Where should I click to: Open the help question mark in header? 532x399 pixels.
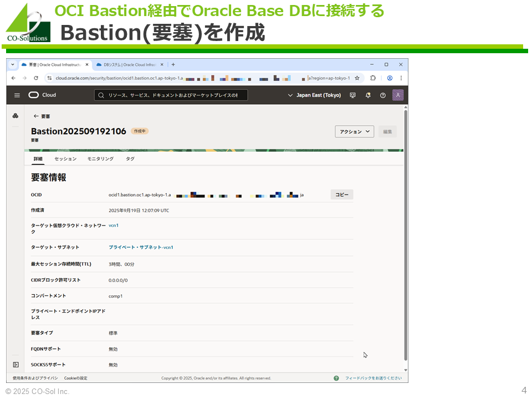(x=383, y=95)
